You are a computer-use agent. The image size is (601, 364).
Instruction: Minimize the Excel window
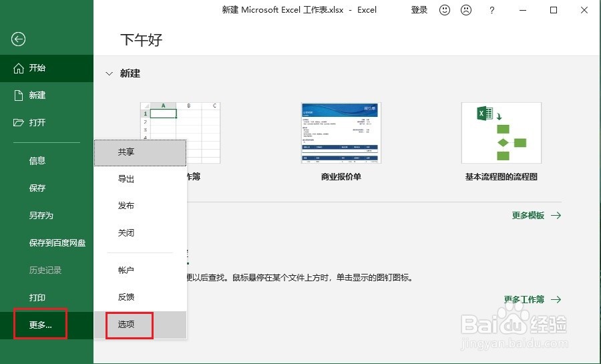coord(523,10)
